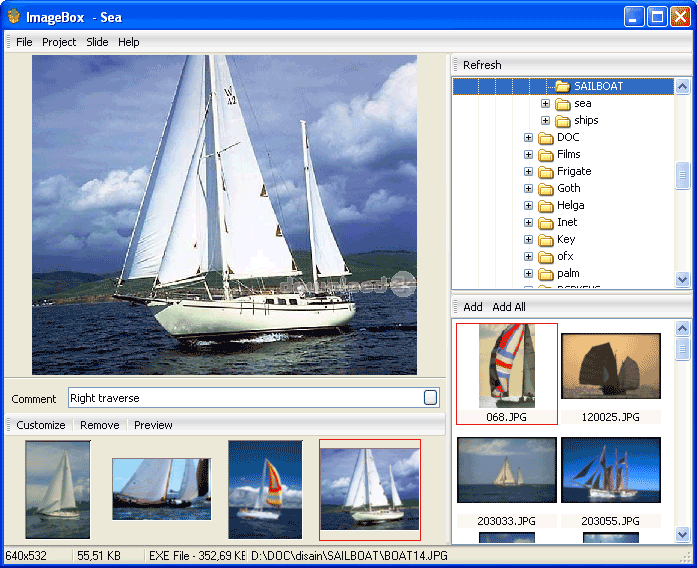The image size is (697, 568).
Task: Click Preview in slide toolbar
Action: (153, 425)
